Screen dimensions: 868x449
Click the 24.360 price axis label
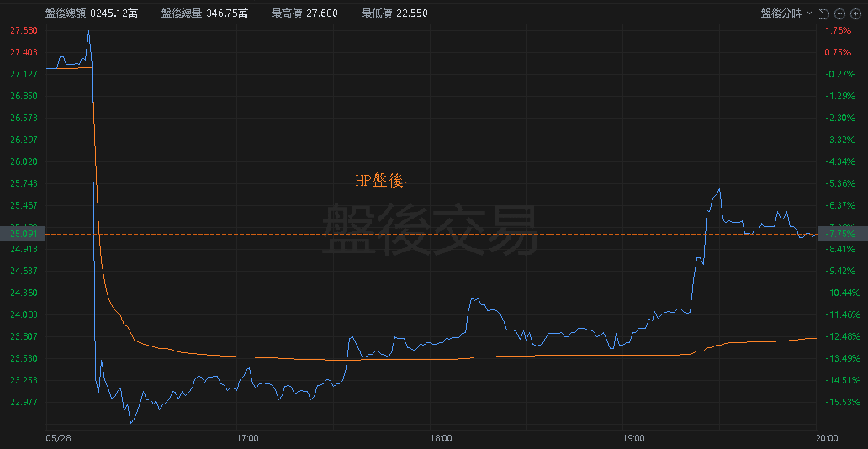24,293
